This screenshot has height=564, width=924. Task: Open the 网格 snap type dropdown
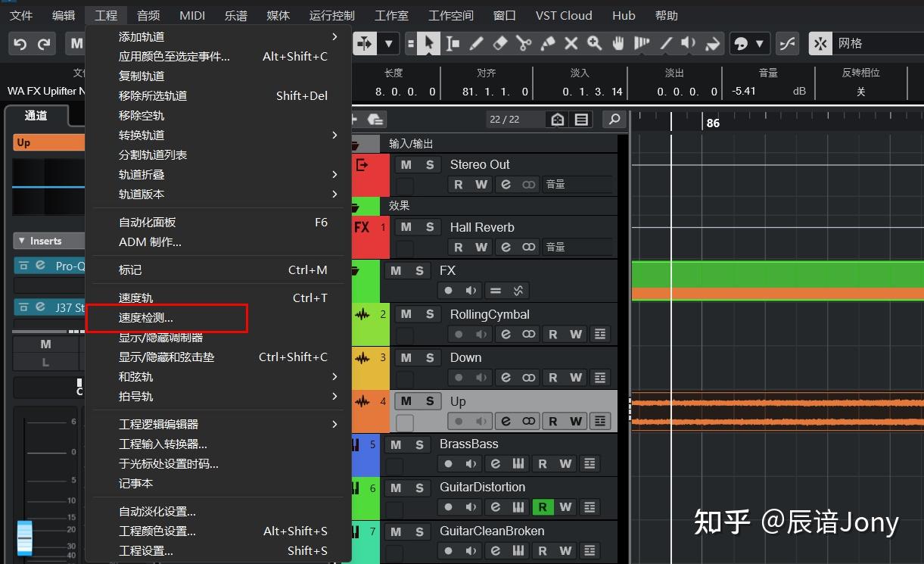878,43
